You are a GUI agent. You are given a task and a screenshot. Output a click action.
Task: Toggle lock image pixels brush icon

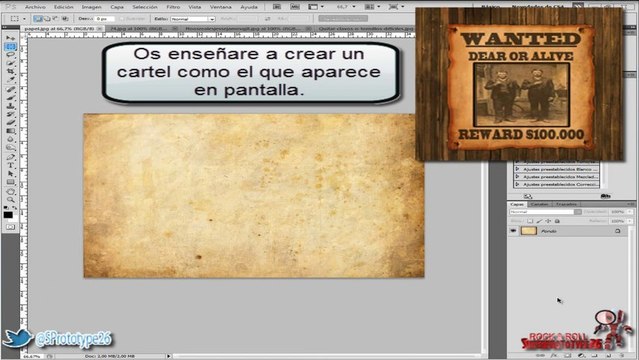[x=539, y=221]
